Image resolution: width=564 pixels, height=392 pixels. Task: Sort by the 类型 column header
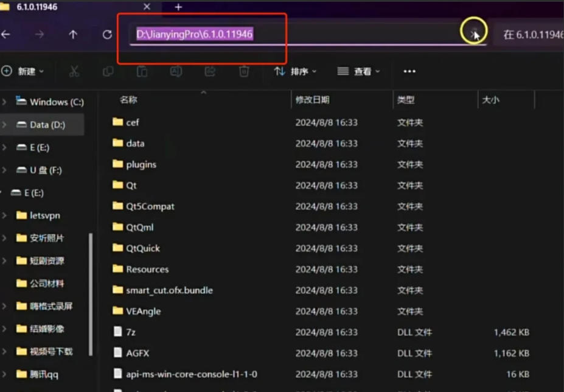406,100
